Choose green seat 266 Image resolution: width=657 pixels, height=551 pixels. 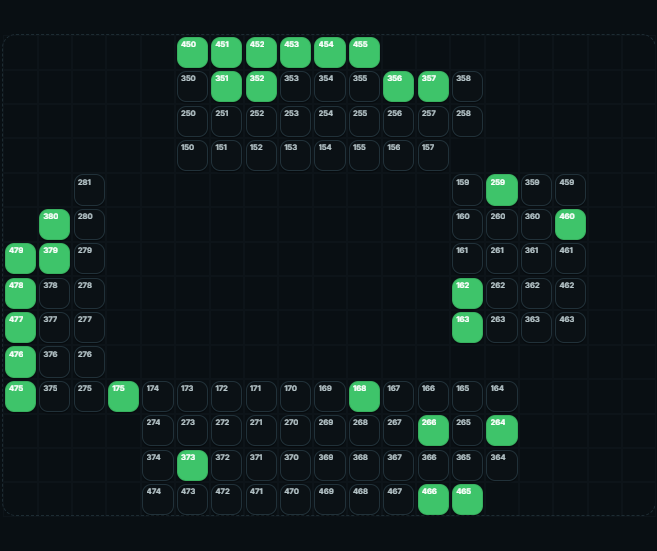pyautogui.click(x=433, y=431)
